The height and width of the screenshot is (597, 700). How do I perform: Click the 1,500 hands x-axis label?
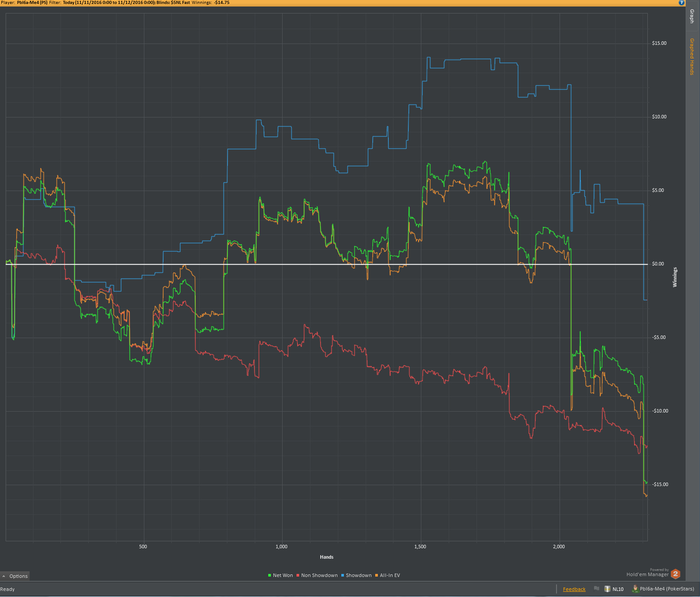[420, 547]
